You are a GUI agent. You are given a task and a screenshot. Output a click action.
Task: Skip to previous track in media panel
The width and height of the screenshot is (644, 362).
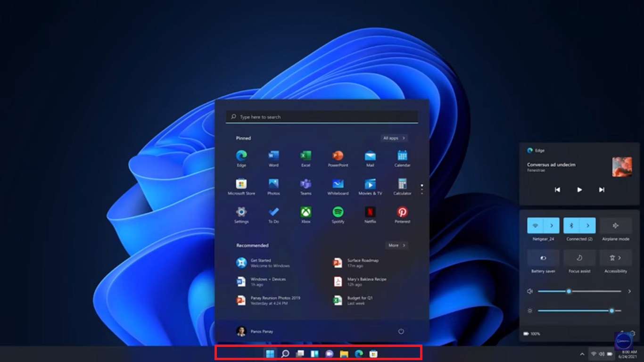pyautogui.click(x=557, y=189)
